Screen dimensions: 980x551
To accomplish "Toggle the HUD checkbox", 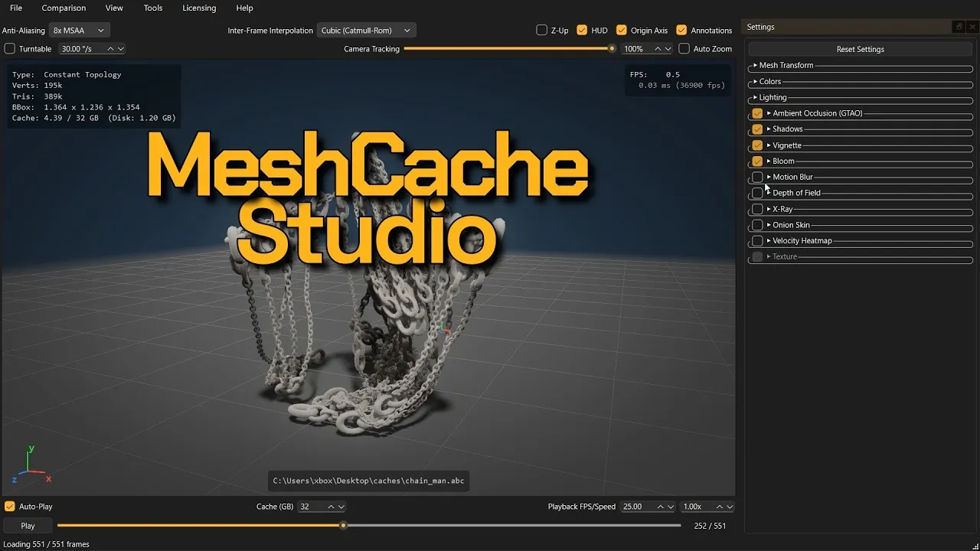I will (582, 31).
